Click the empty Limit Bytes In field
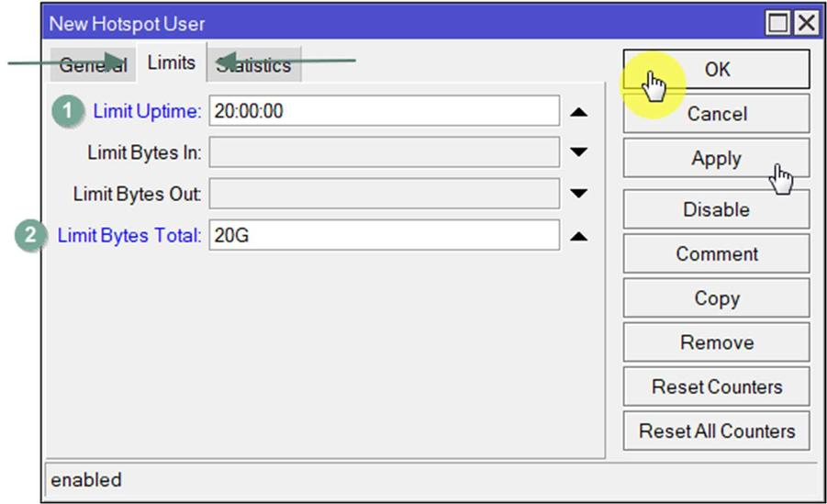Viewport: 827px width, 504px height. [384, 152]
